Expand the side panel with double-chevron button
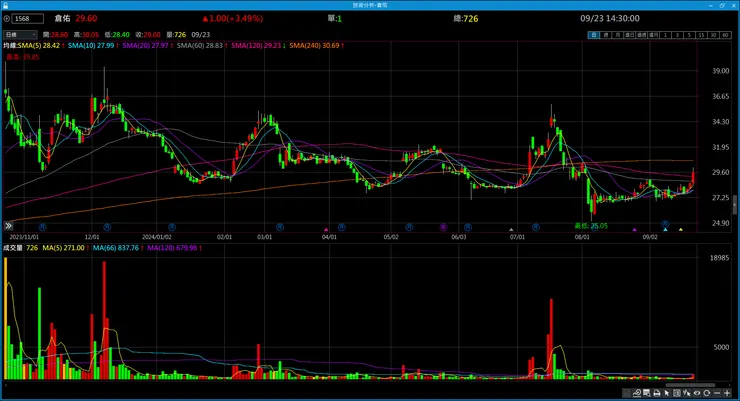Viewport: 740px width, 401px height. tap(8, 226)
